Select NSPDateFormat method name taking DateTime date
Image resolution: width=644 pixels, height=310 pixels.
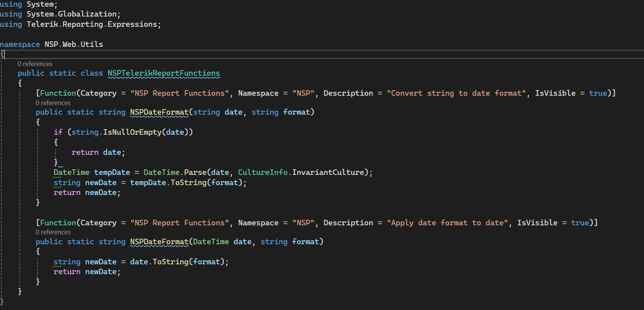click(x=159, y=241)
